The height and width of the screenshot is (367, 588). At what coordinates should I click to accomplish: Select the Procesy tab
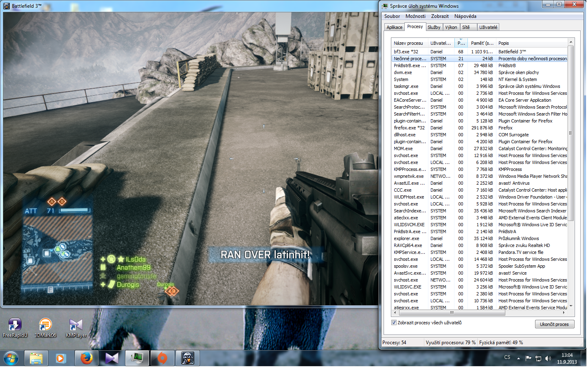415,27
